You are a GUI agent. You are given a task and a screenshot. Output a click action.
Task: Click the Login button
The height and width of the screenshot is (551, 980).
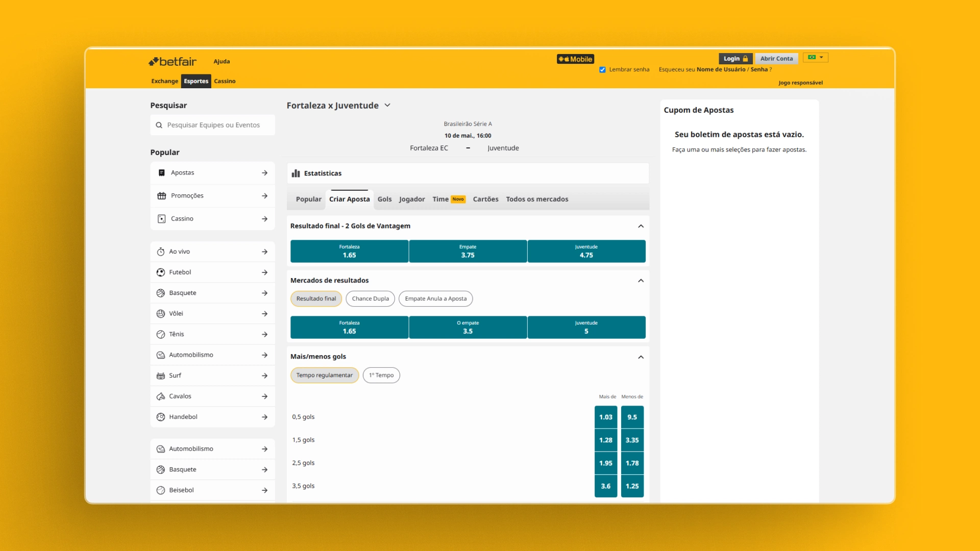tap(736, 59)
